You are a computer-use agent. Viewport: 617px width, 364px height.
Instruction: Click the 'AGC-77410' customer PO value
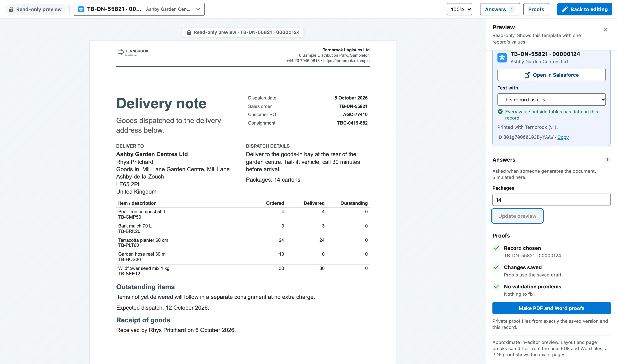pyautogui.click(x=355, y=114)
